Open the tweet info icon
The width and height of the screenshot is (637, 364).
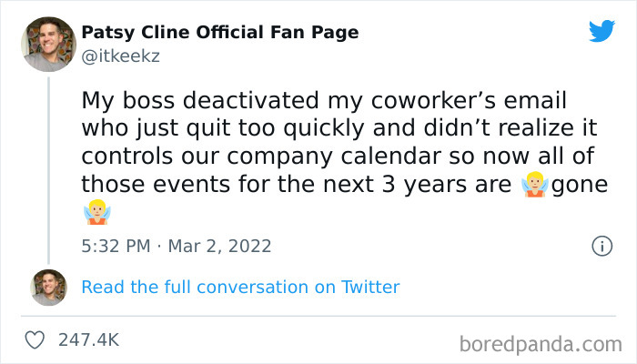[601, 246]
